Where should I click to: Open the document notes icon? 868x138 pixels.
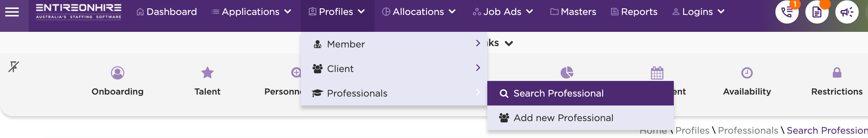[x=817, y=12]
